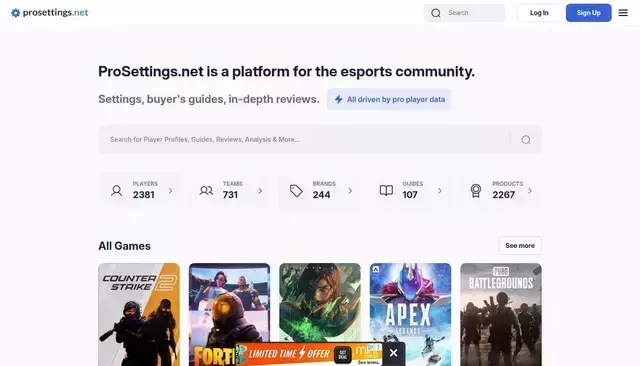640x366 pixels.
Task: Click the Teams count 731
Action: (x=230, y=195)
